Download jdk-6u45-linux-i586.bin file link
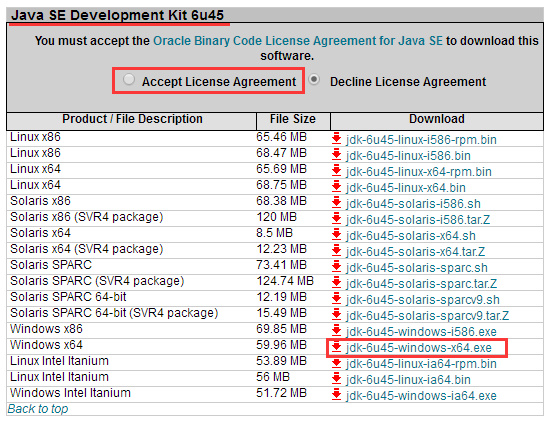The width and height of the screenshot is (550, 421). 408,156
